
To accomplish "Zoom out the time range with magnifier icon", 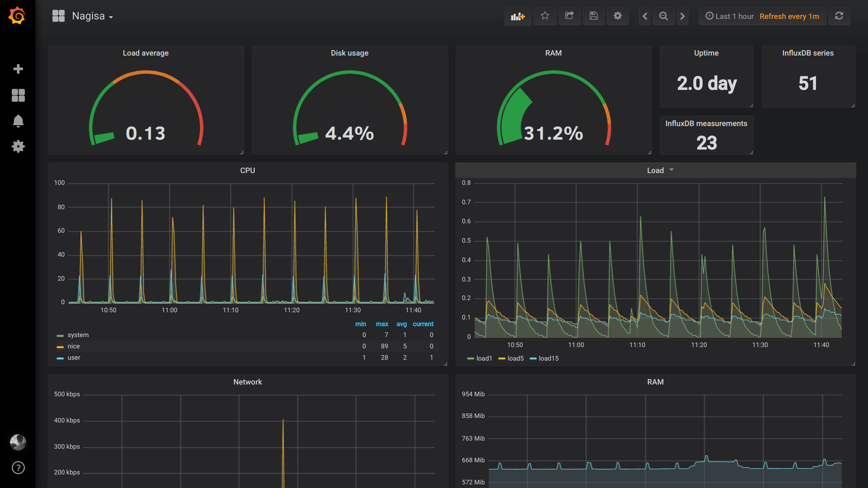I will click(663, 16).
